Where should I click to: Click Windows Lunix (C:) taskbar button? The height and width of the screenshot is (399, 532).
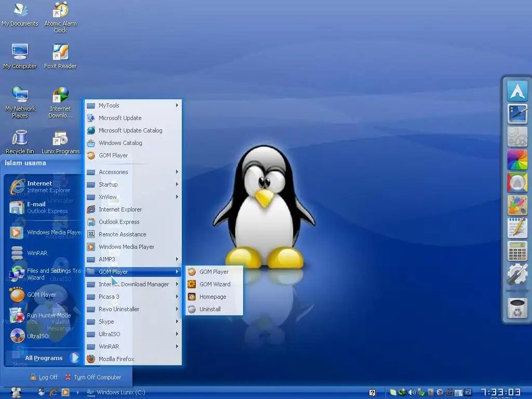116,392
